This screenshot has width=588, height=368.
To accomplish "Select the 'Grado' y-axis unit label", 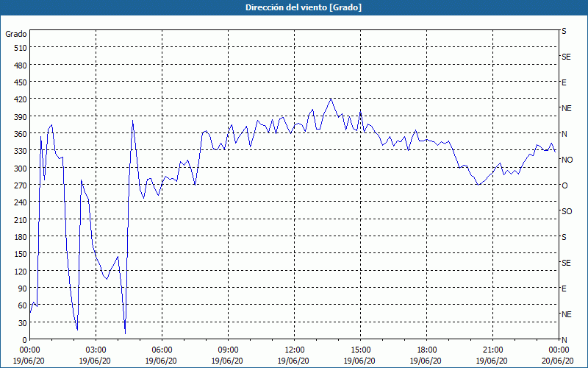I will pos(16,34).
